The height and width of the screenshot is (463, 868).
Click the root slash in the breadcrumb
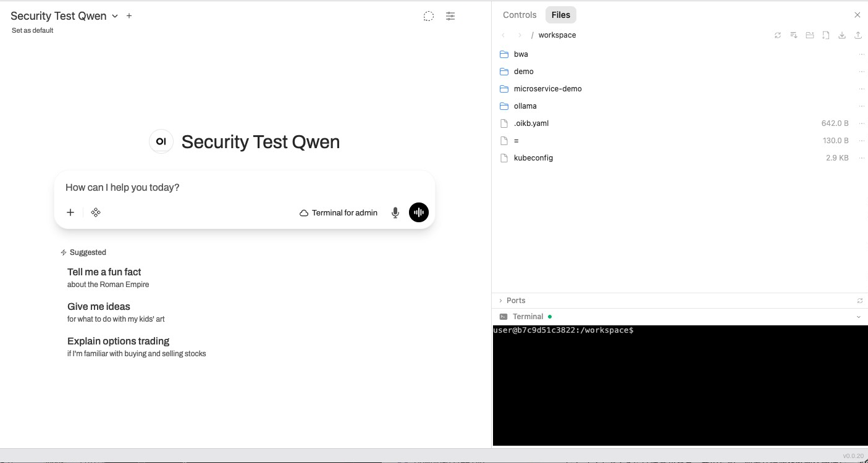(533, 35)
